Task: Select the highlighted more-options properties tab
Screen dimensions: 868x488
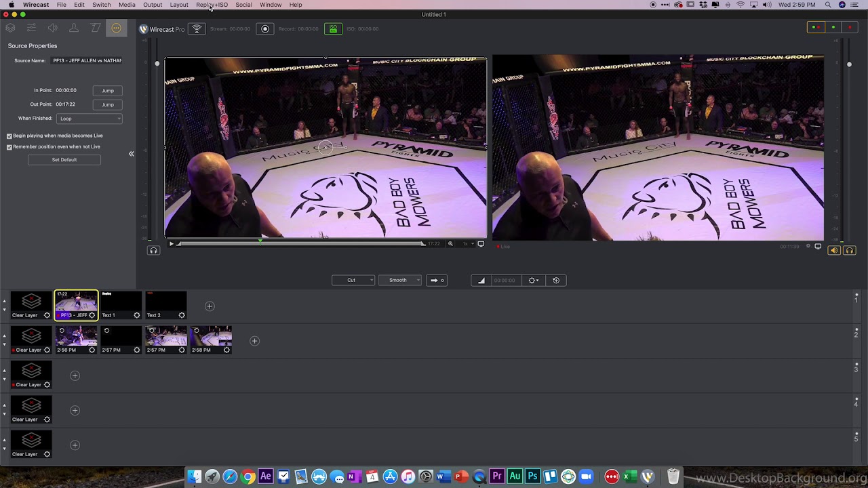Action: click(x=117, y=28)
